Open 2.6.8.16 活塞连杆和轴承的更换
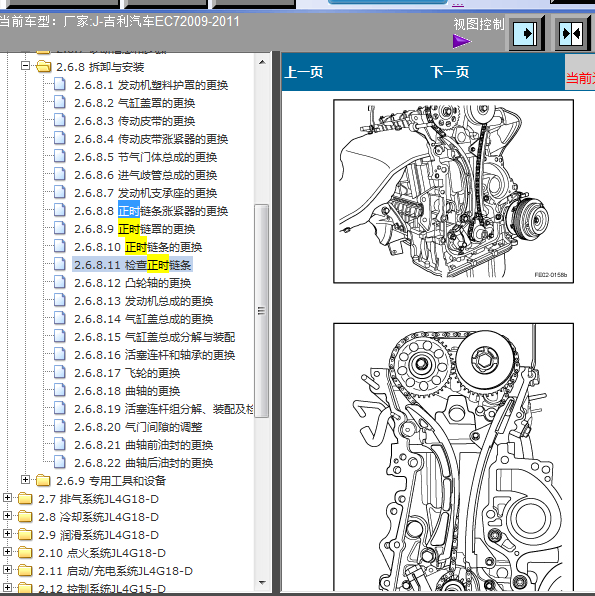The image size is (595, 596). (154, 355)
